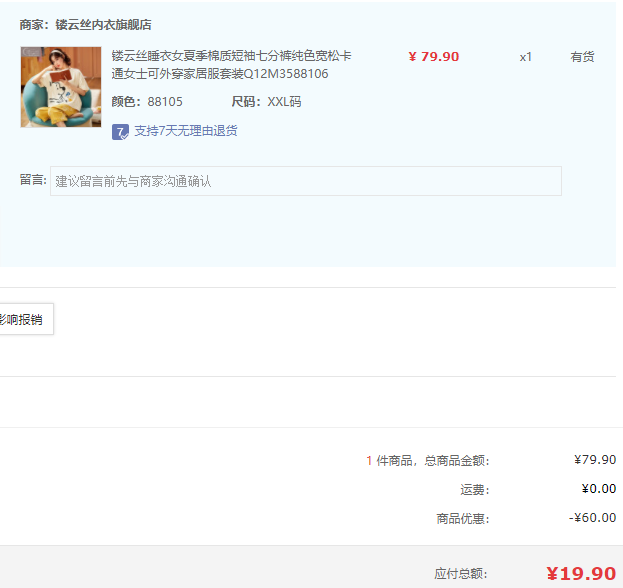Click the x1 quantity text

[x=525, y=57]
